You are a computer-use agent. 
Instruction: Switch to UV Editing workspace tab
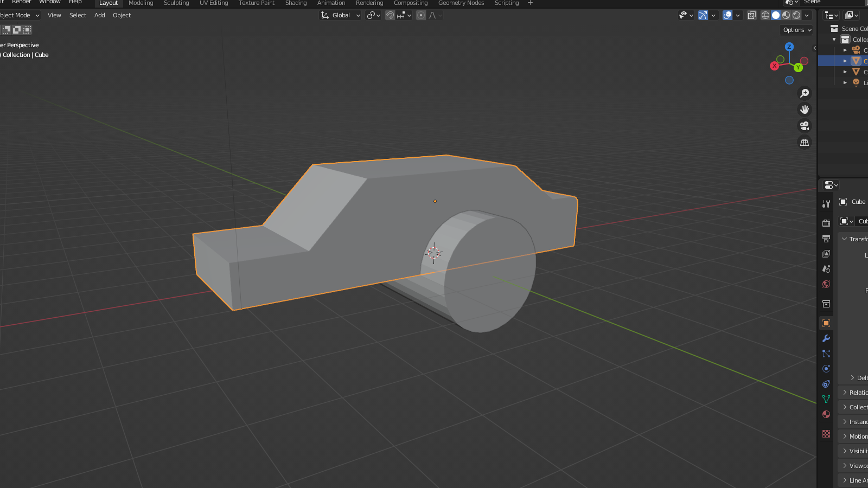coord(214,3)
